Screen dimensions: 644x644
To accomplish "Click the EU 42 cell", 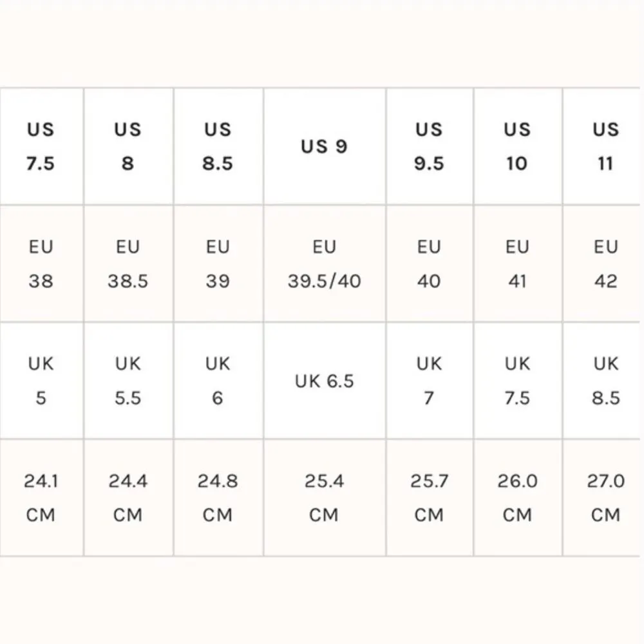I will coord(605,264).
